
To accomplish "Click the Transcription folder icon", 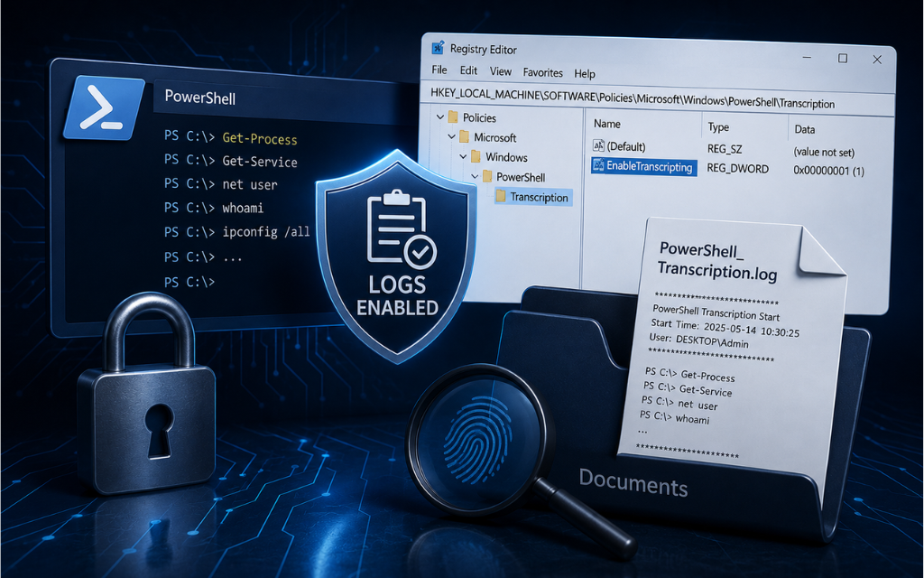I will pyautogui.click(x=500, y=195).
